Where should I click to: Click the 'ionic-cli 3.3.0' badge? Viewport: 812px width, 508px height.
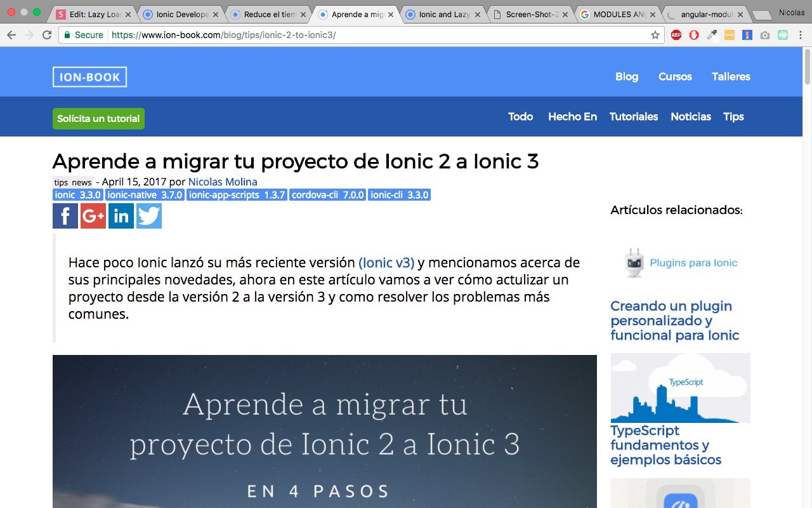(x=400, y=195)
